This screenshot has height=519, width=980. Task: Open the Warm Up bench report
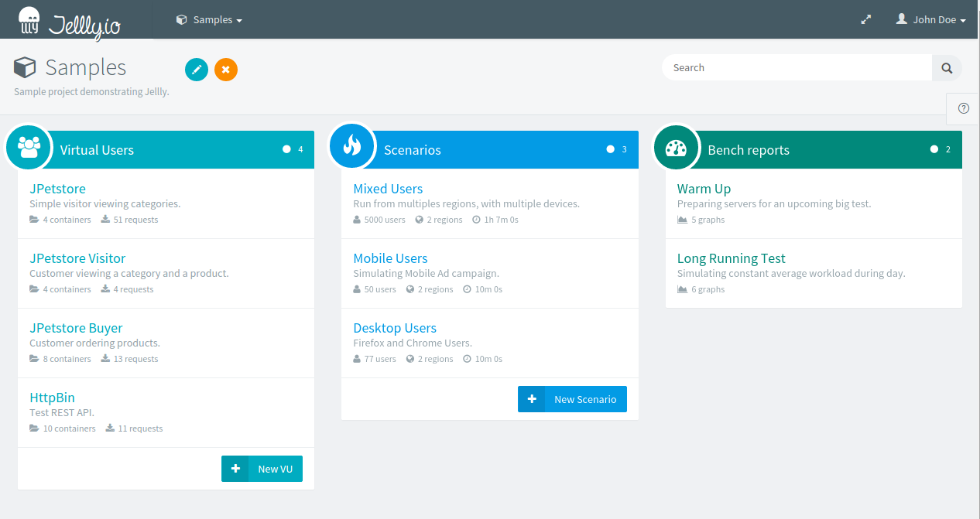pyautogui.click(x=704, y=189)
